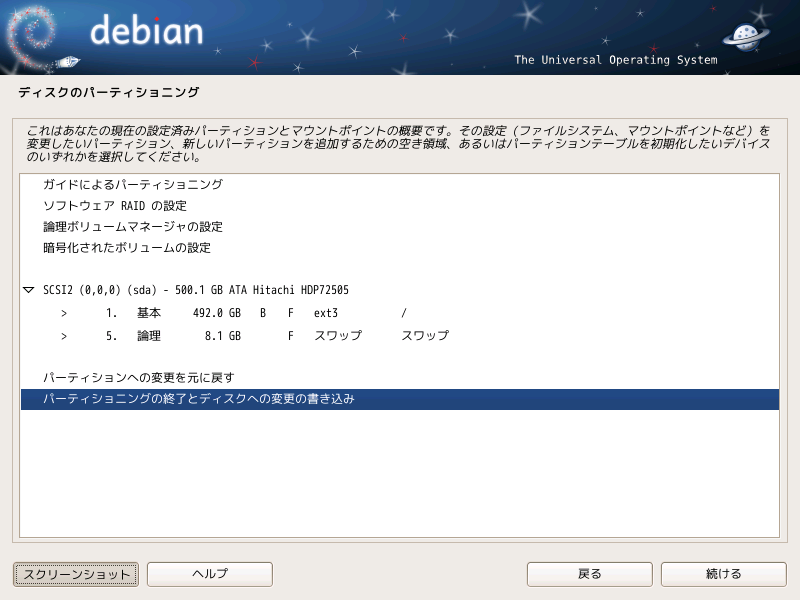Select パーティショニングの終了とディスクへの変更の書き込み
This screenshot has height=600, width=800.
point(399,399)
